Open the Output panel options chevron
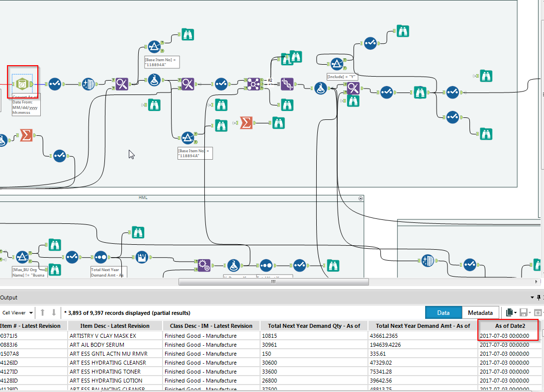544x392 pixels. click(532, 297)
